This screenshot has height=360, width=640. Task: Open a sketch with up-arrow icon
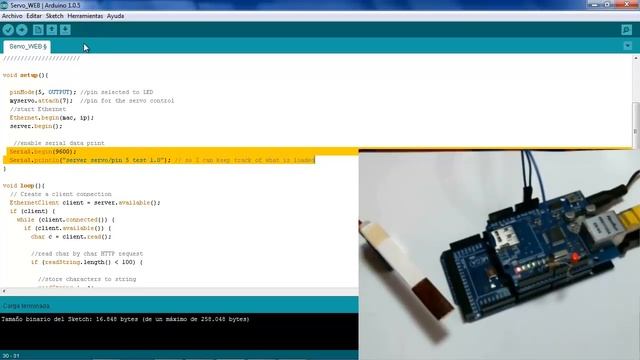tap(51, 30)
